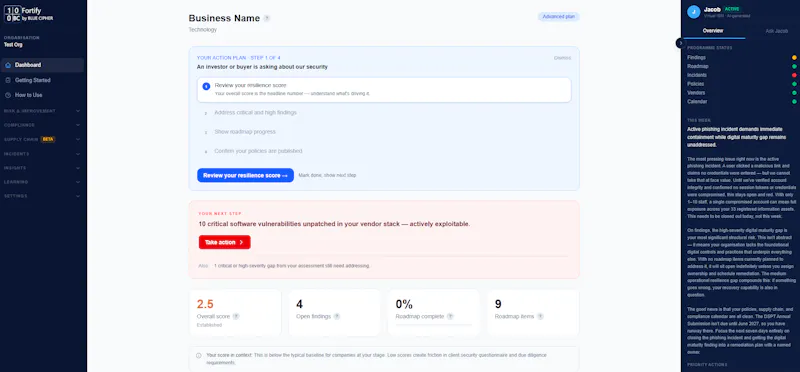Click the How to Use help icon
The width and height of the screenshot is (800, 372).
click(8, 95)
